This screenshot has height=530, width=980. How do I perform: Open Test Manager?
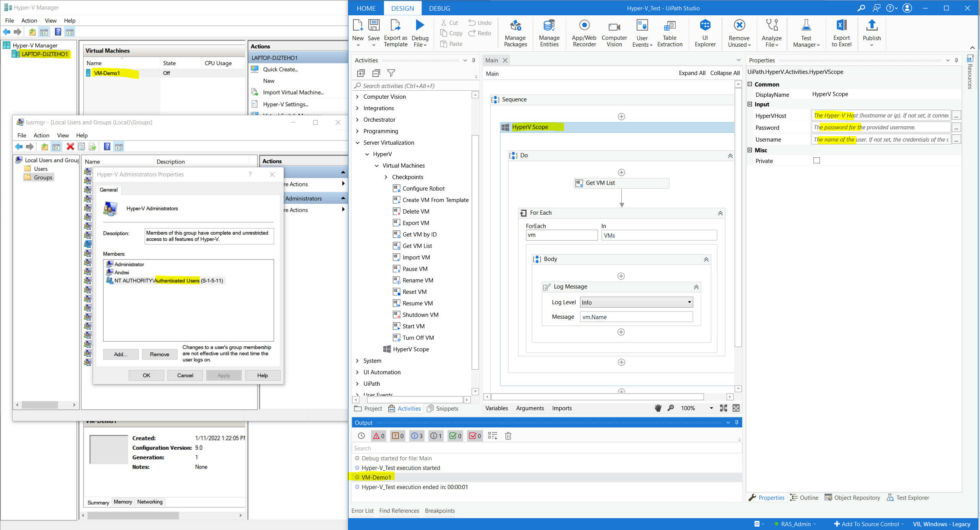point(806,34)
